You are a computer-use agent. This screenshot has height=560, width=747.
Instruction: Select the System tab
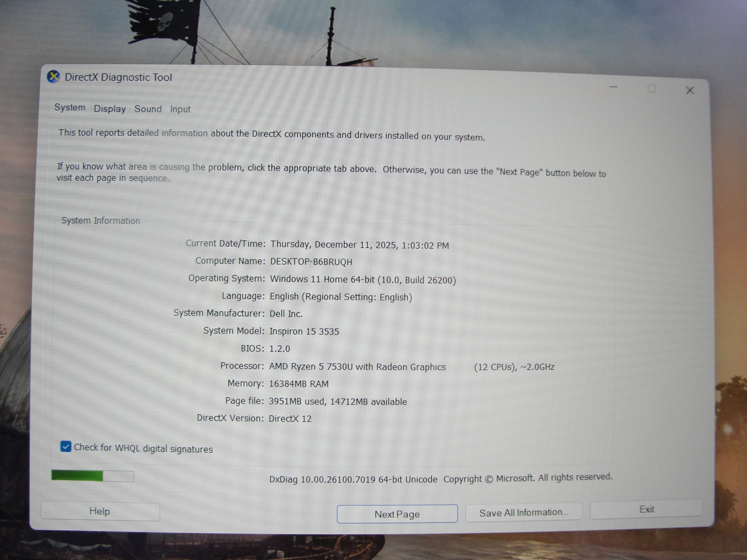[x=70, y=107]
